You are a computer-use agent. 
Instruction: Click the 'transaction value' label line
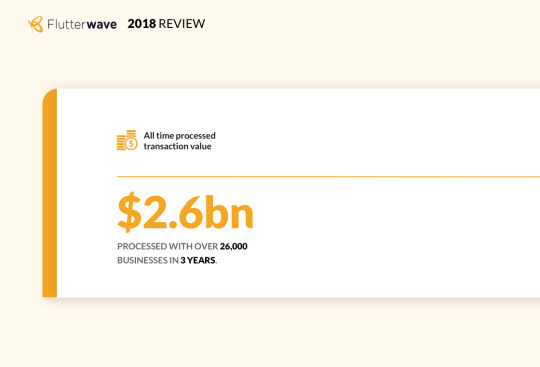tap(177, 146)
